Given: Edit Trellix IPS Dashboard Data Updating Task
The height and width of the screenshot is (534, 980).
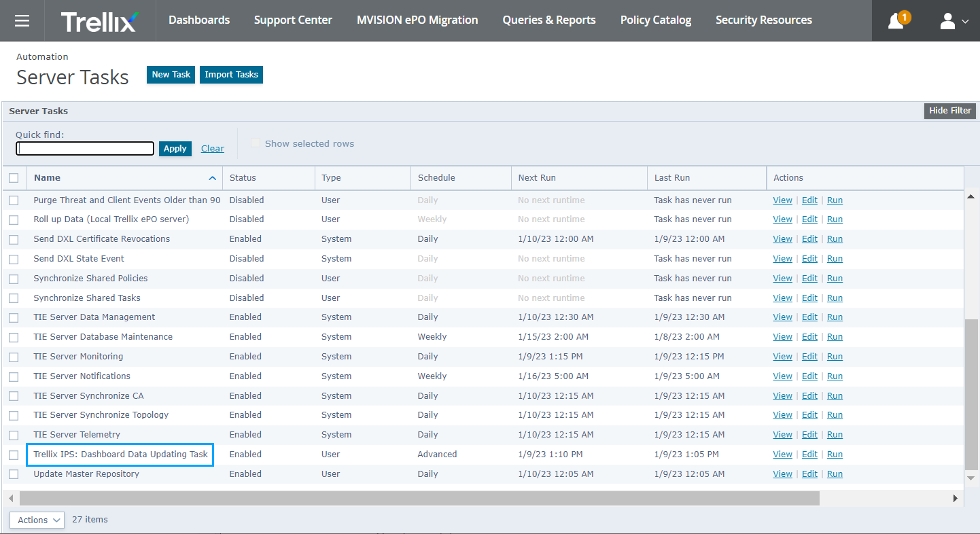Looking at the screenshot, I should 809,455.
